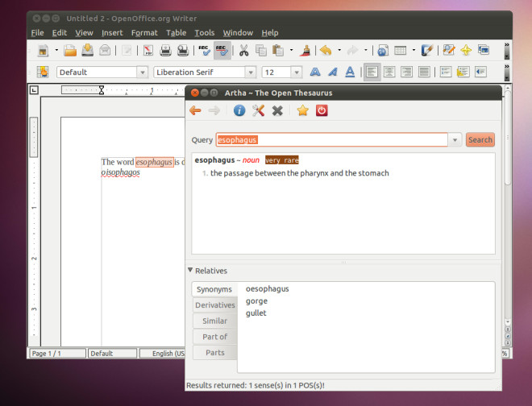The image size is (532, 406).
Task: Click the Document as E-mail envelope icon
Action: point(105,51)
